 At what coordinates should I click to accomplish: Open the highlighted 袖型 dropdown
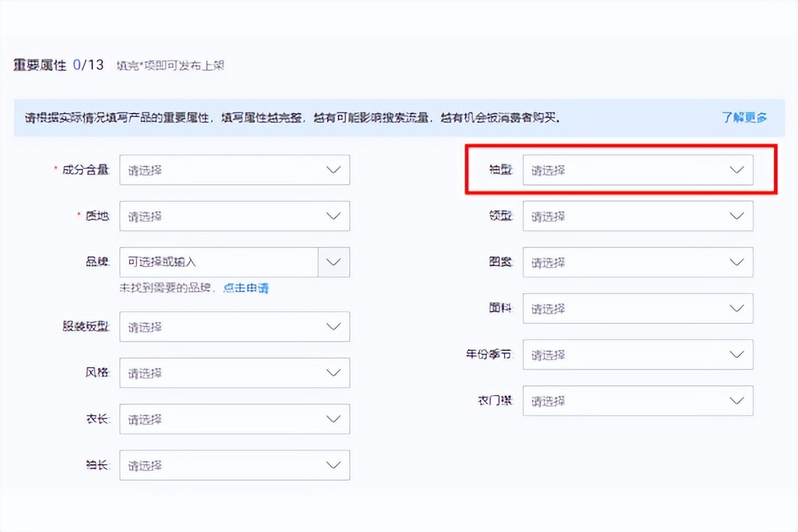click(637, 170)
